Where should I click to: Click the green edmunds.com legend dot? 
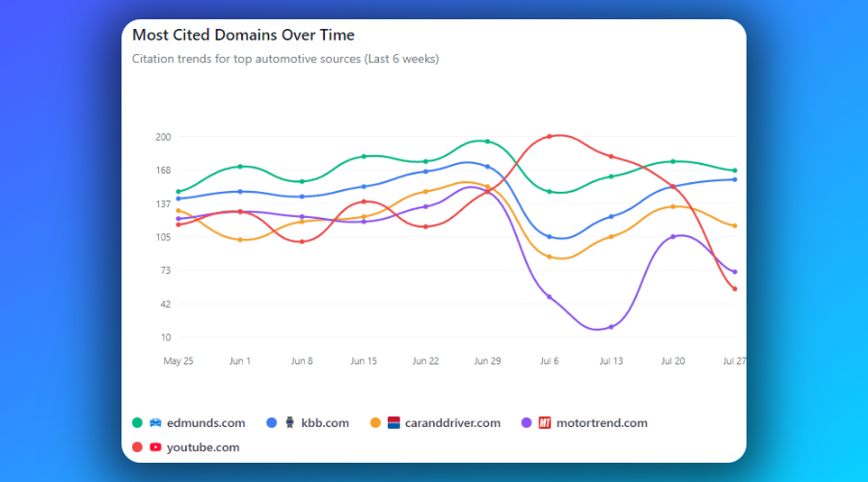[137, 423]
